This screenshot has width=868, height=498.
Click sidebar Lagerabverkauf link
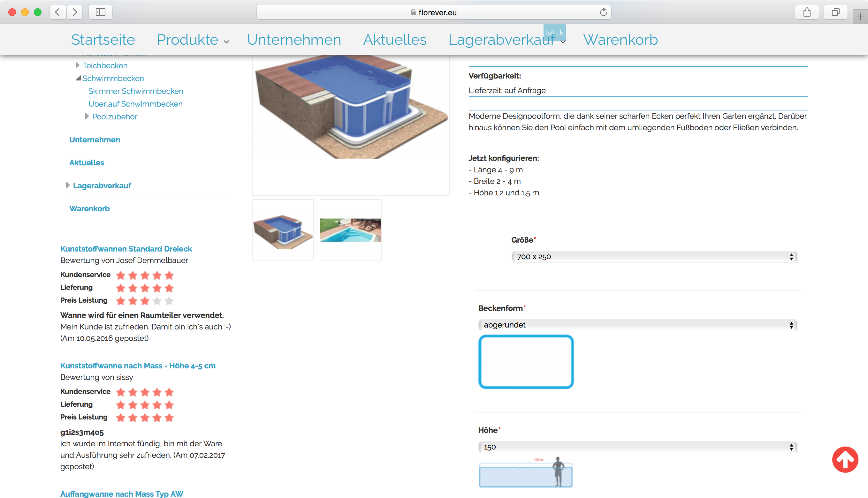102,185
